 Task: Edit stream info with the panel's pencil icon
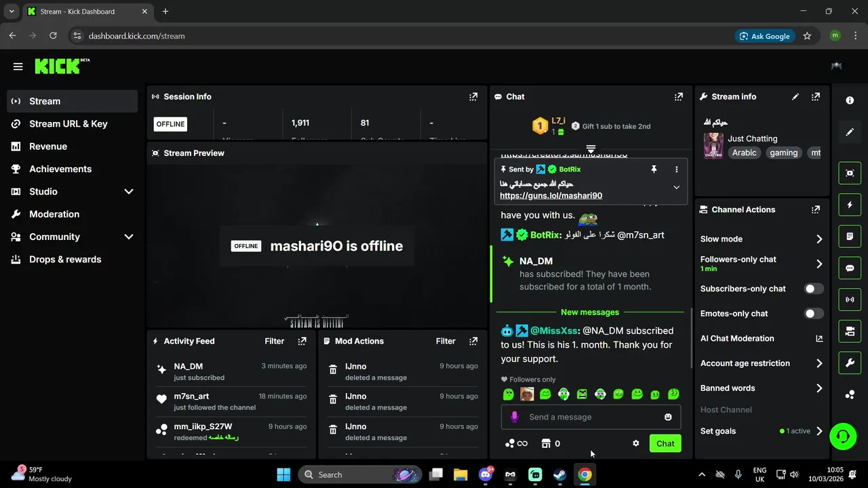[x=795, y=97]
